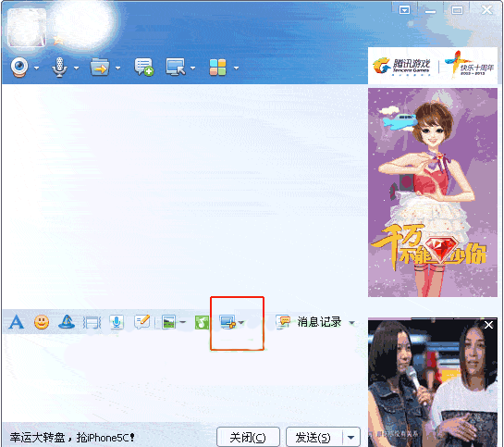Open the font settings letter A icon
The width and height of the screenshot is (504, 447).
coord(16,321)
